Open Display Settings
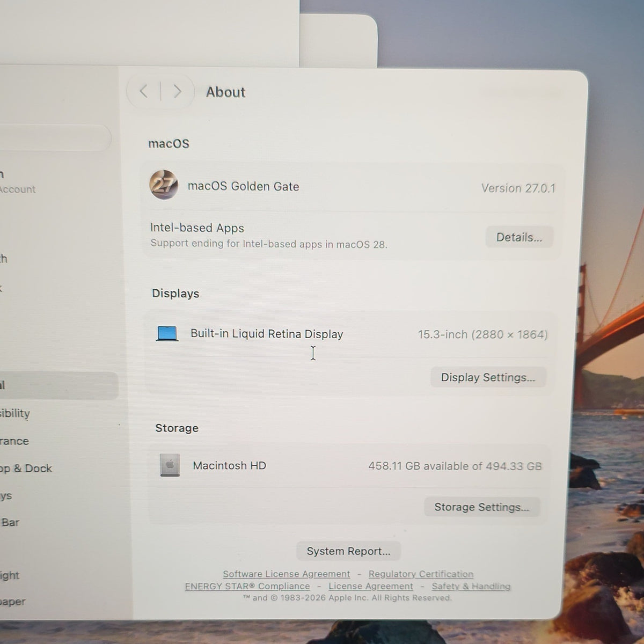The height and width of the screenshot is (644, 644). pyautogui.click(x=488, y=377)
